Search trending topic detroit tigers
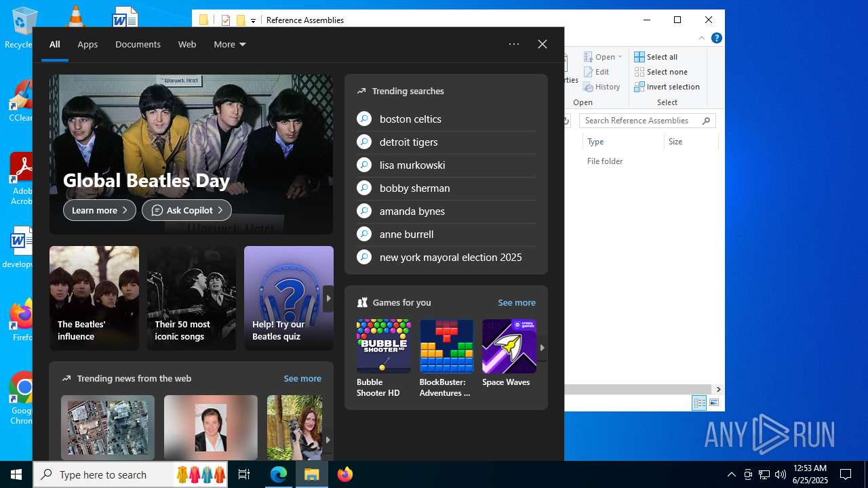Screen dimensions: 868x488 [x=446, y=142]
